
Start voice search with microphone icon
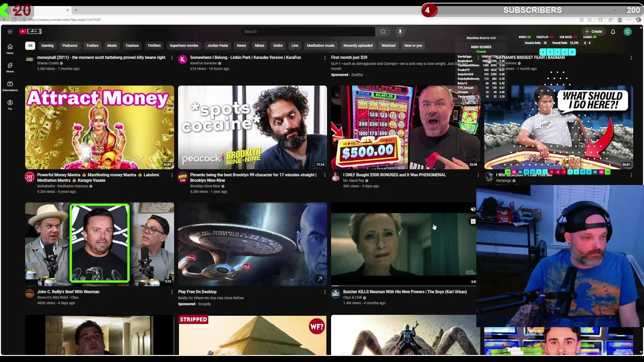[400, 32]
